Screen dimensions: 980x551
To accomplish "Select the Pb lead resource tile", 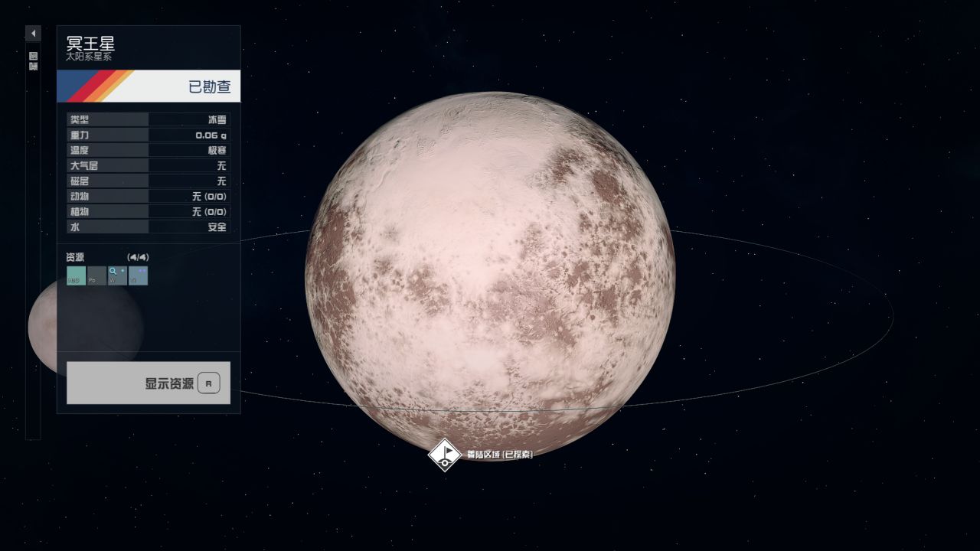I will pos(97,275).
